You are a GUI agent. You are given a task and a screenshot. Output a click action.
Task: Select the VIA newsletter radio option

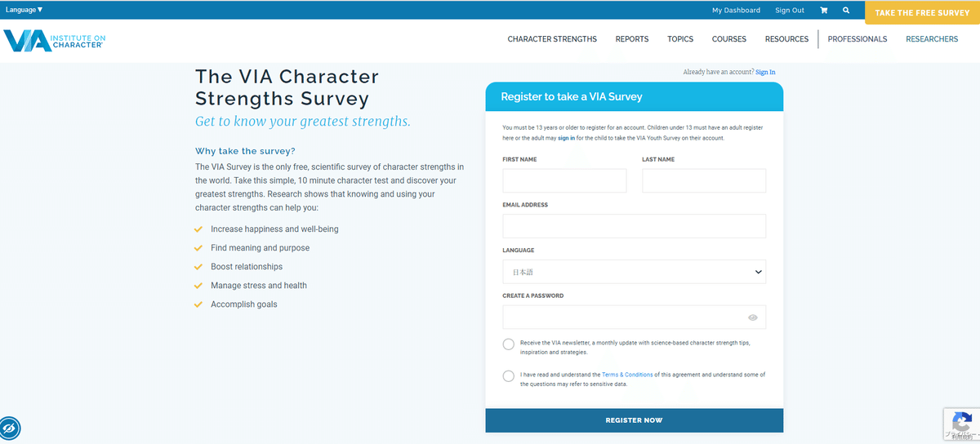point(509,344)
